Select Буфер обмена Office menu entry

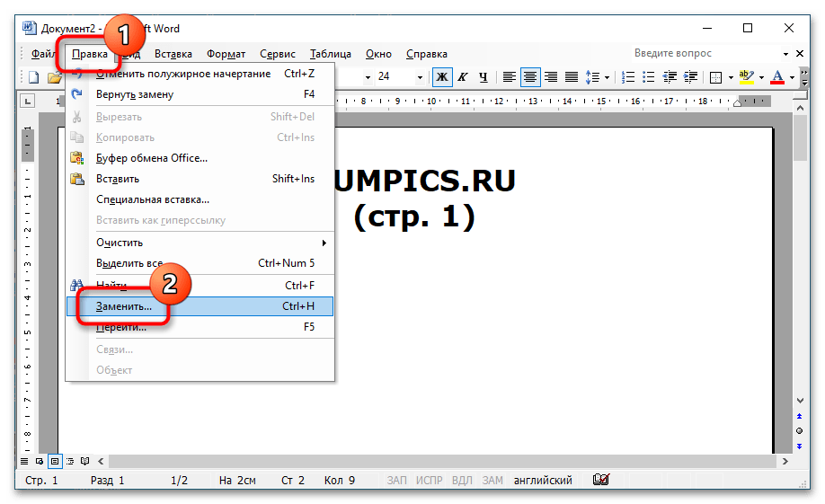click(x=200, y=158)
